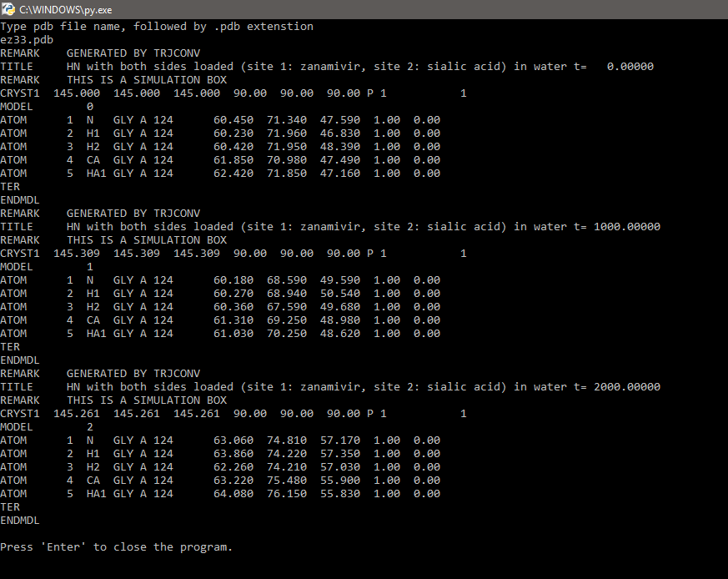
Task: Click the coordinate '75.480' in model 2
Action: 287,481
